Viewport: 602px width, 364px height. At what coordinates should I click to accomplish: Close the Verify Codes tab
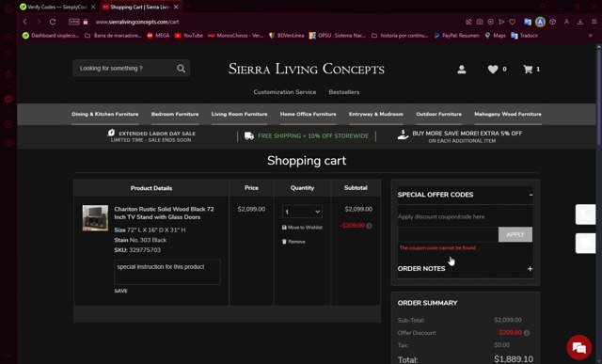point(93,7)
